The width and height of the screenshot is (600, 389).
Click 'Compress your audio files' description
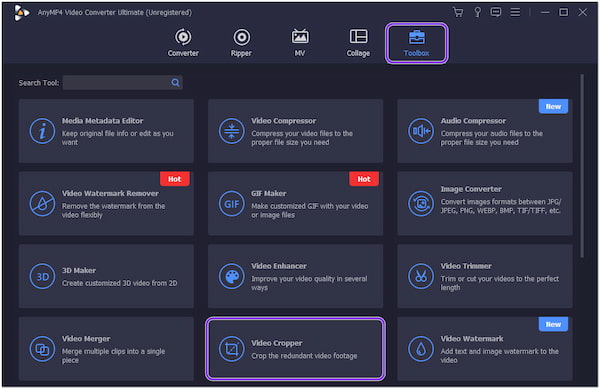click(x=492, y=138)
